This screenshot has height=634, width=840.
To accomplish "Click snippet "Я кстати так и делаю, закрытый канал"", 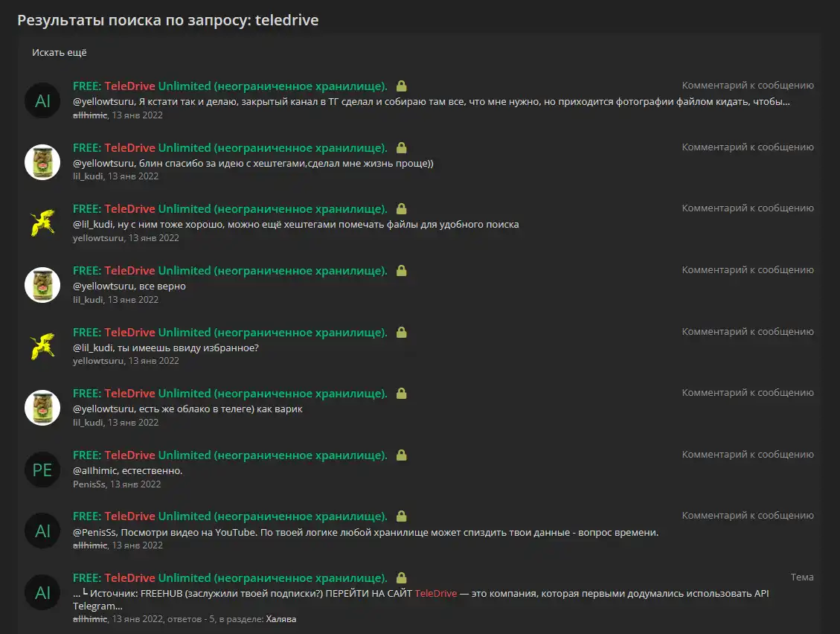I will [432, 101].
